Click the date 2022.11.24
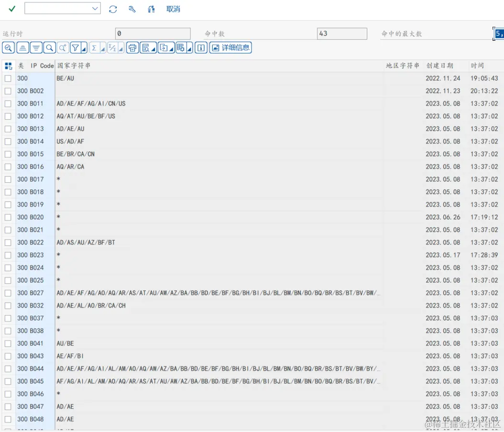 point(443,78)
